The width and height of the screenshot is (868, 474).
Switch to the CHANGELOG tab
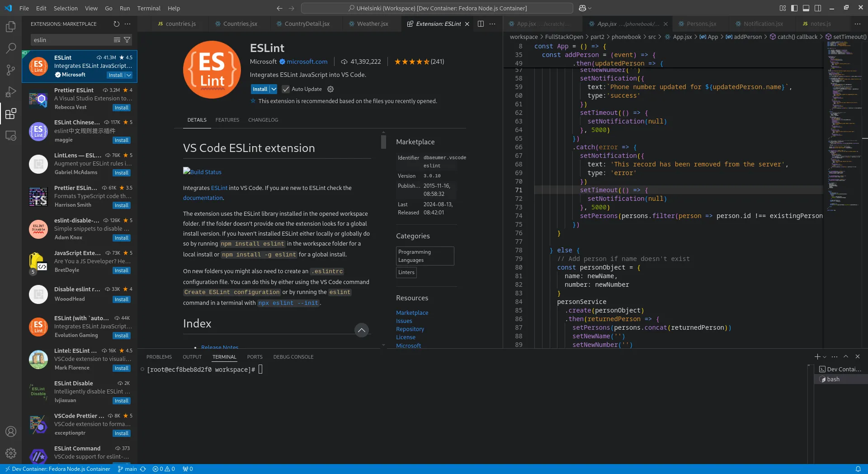pyautogui.click(x=263, y=120)
